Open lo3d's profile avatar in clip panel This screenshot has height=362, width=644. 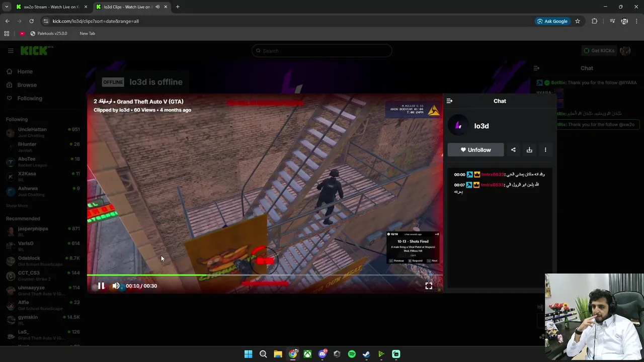point(458,126)
